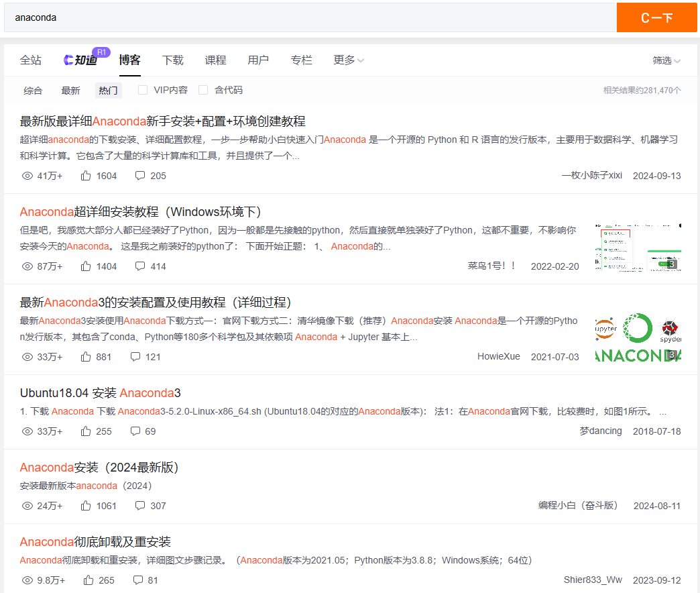Click the views eye icon beside 87万+

[x=27, y=266]
